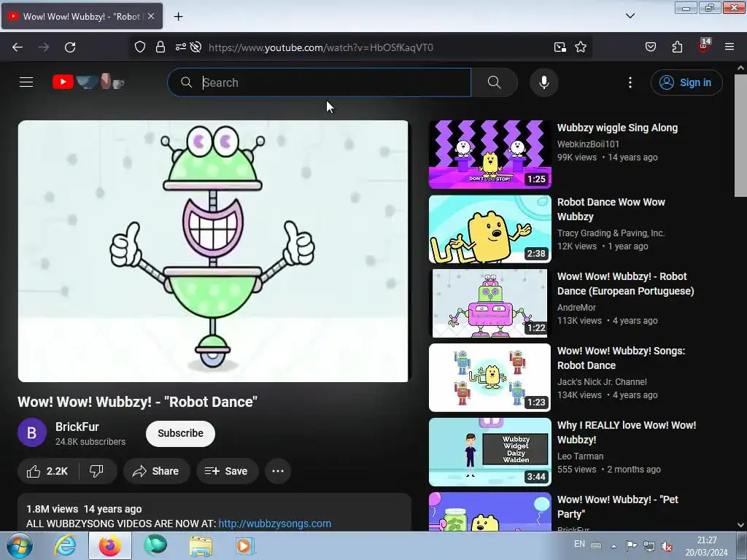Viewport: 747px width, 560px height.
Task: Launch Internet Explorer from taskbar
Action: [65, 545]
